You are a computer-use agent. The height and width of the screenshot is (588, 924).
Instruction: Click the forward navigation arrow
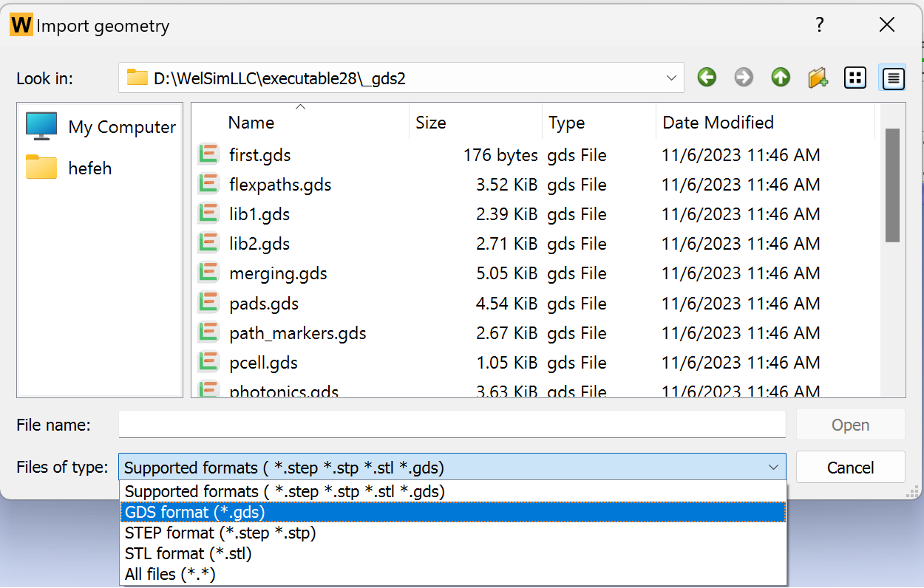coord(743,77)
